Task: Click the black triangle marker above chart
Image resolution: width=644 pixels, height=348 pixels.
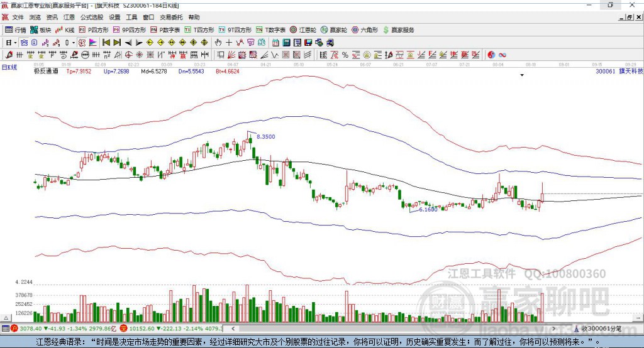Action: point(522,75)
